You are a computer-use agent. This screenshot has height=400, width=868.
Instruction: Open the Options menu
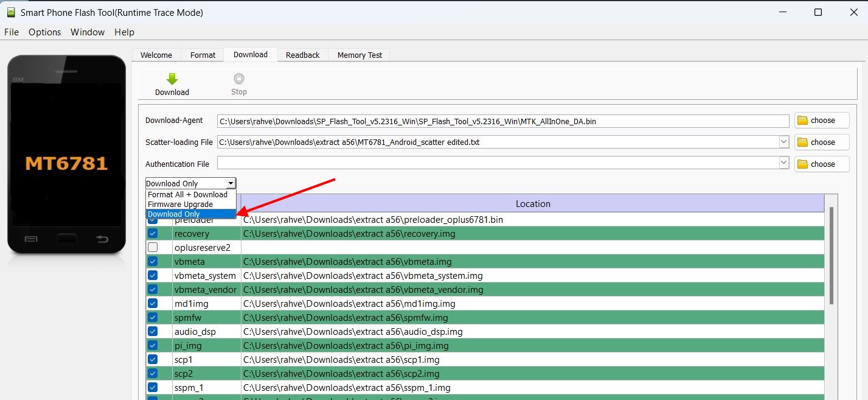[x=45, y=32]
